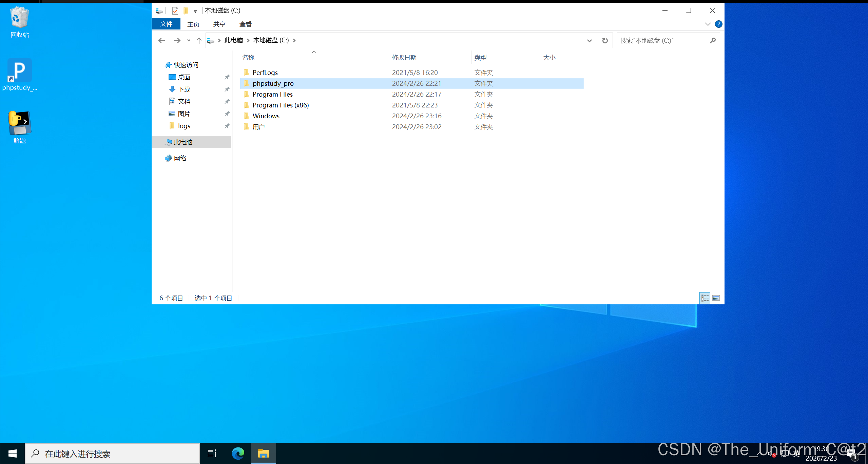The height and width of the screenshot is (464, 868).
Task: Click 此电脑 in the address breadcrumb
Action: (233, 40)
